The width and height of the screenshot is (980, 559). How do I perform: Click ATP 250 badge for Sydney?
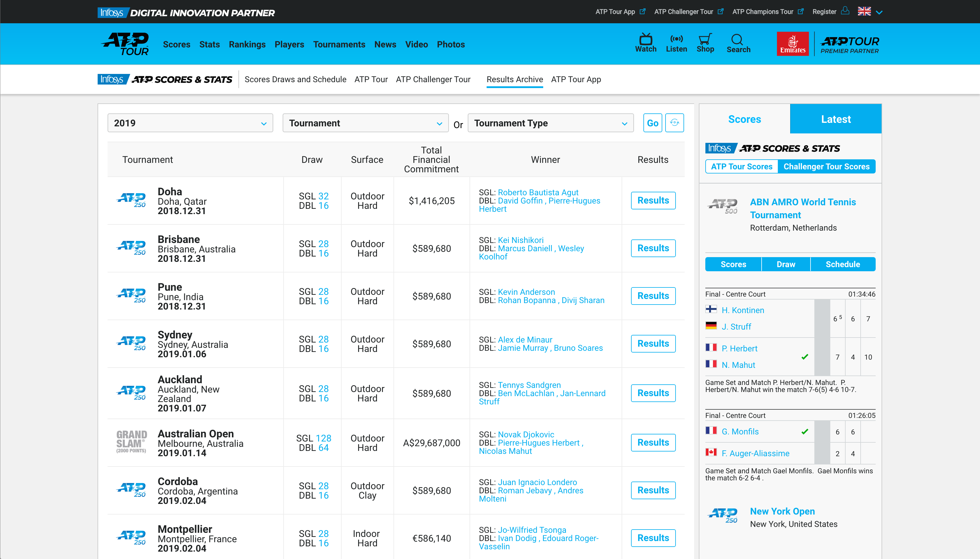pos(131,343)
